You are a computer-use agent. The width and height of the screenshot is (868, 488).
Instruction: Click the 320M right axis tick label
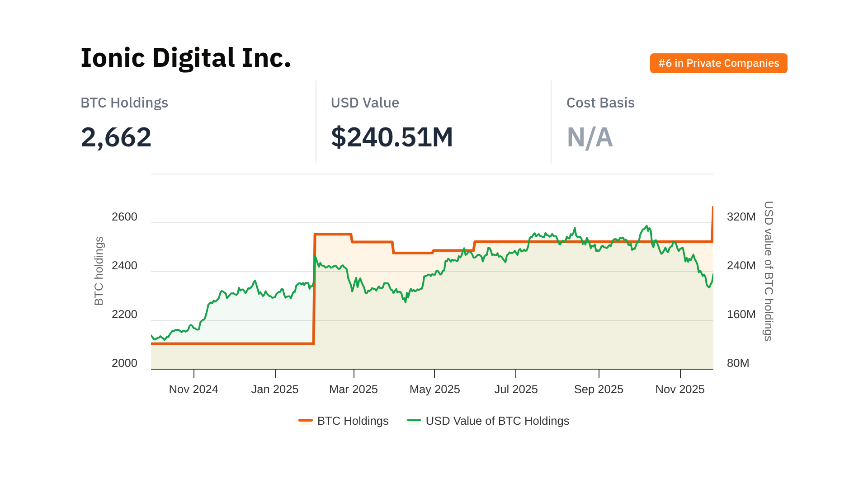[741, 217]
